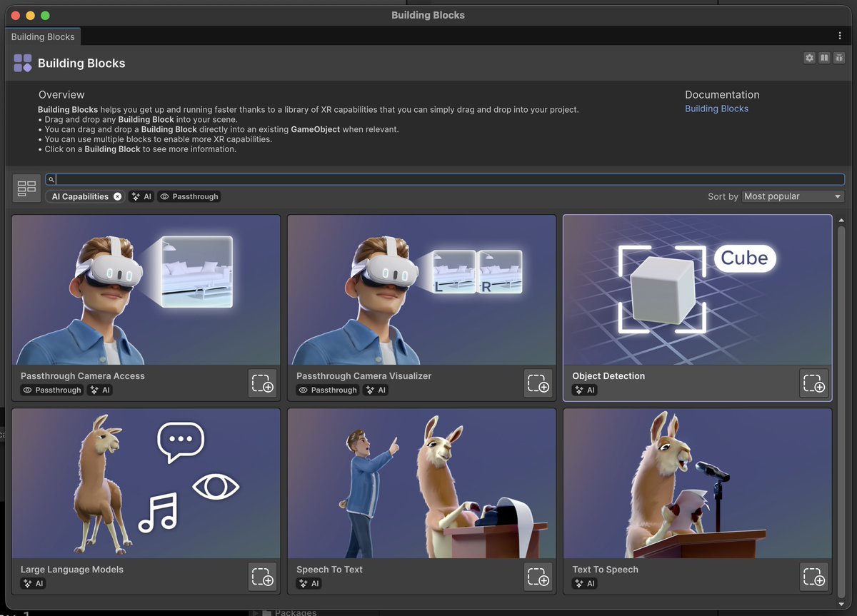Viewport: 857px width, 616px height.
Task: Click in the block search field
Action: click(x=443, y=180)
